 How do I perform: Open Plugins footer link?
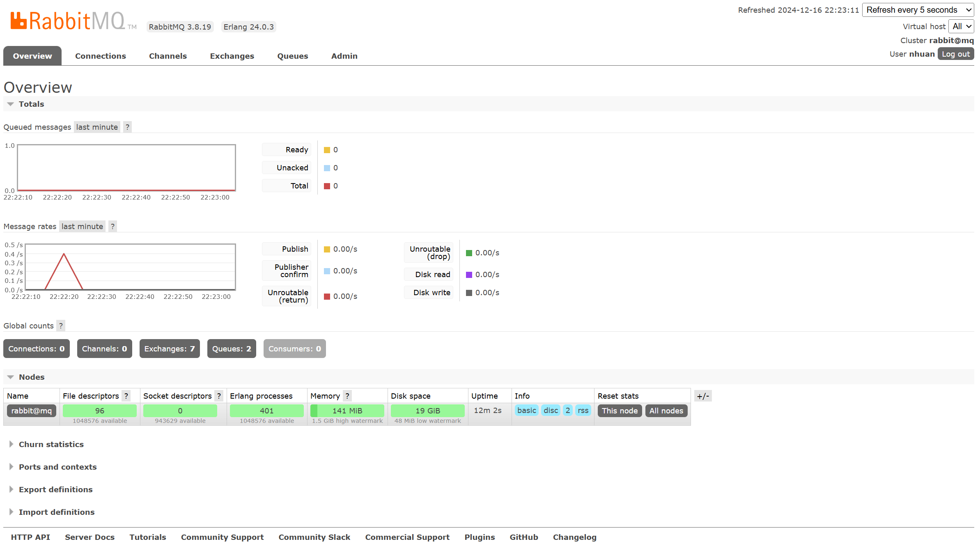tap(480, 537)
